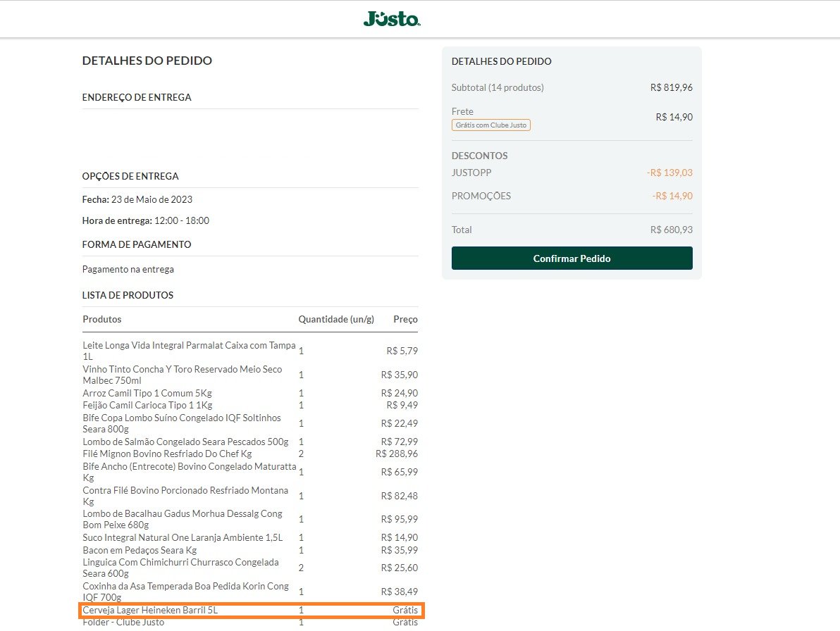The width and height of the screenshot is (840, 631).
Task: Click the PROMOÇÕES discount amount
Action: coord(672,196)
